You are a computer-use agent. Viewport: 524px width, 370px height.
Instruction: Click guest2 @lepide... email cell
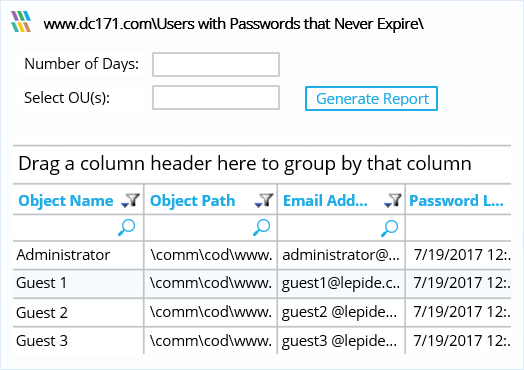(341, 313)
